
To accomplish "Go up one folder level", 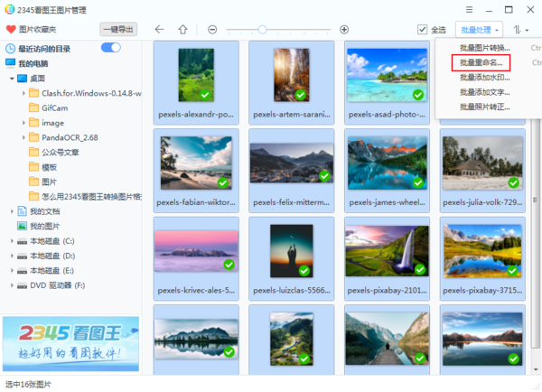I will (182, 30).
